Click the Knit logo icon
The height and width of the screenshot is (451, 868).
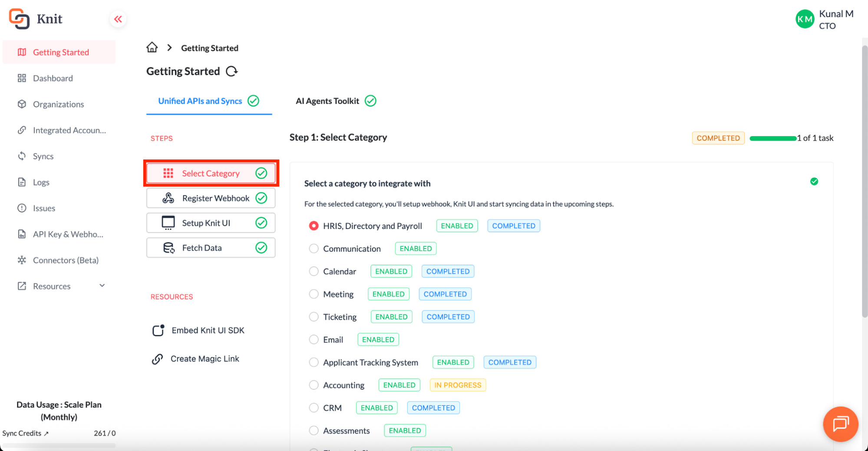click(20, 19)
